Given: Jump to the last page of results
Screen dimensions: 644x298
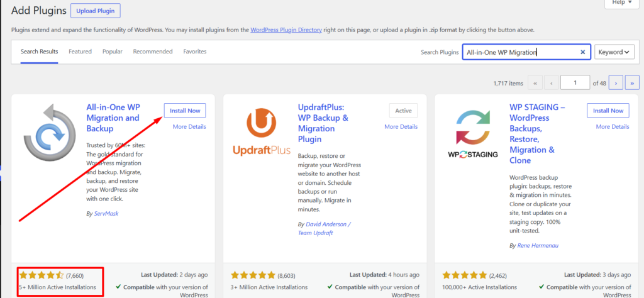Looking at the screenshot, I should click(x=632, y=83).
